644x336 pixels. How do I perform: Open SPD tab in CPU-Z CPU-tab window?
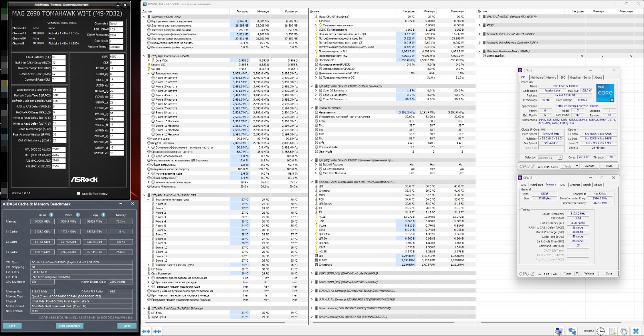[x=563, y=78]
